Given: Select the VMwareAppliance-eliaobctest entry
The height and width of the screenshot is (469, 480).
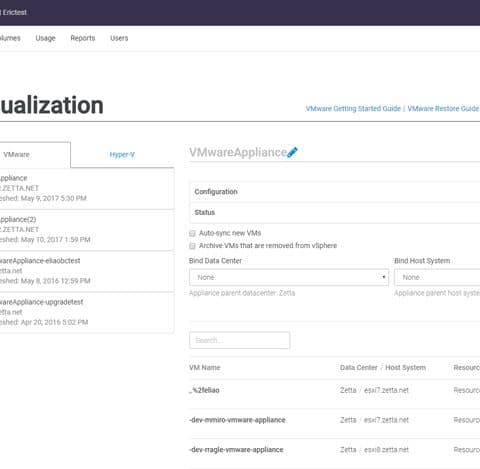Looking at the screenshot, I should [87, 271].
